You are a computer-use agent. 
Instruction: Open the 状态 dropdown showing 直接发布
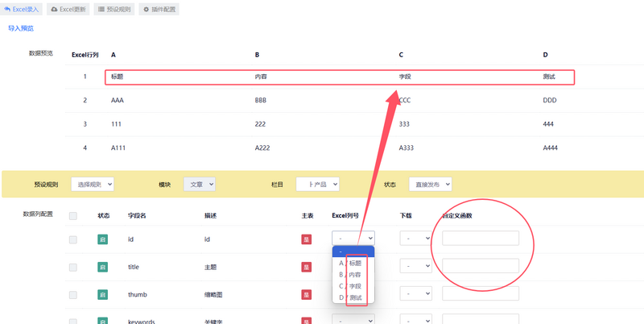point(431,185)
